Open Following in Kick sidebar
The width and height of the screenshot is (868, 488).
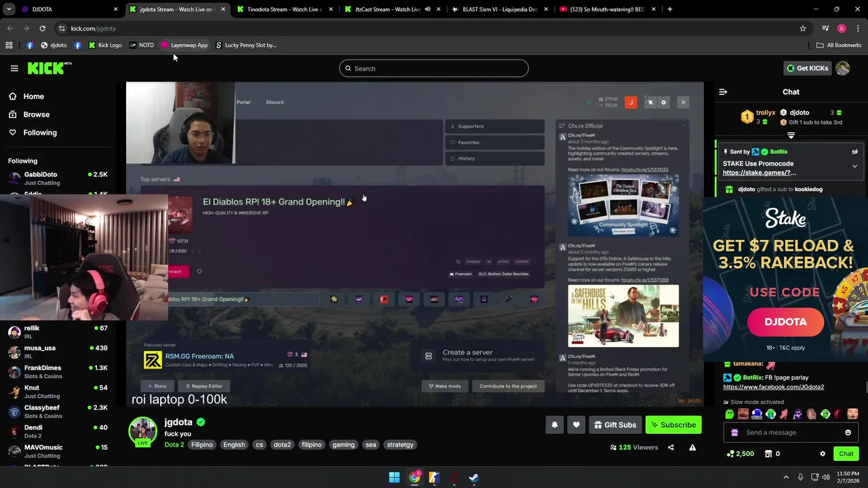[40, 132]
